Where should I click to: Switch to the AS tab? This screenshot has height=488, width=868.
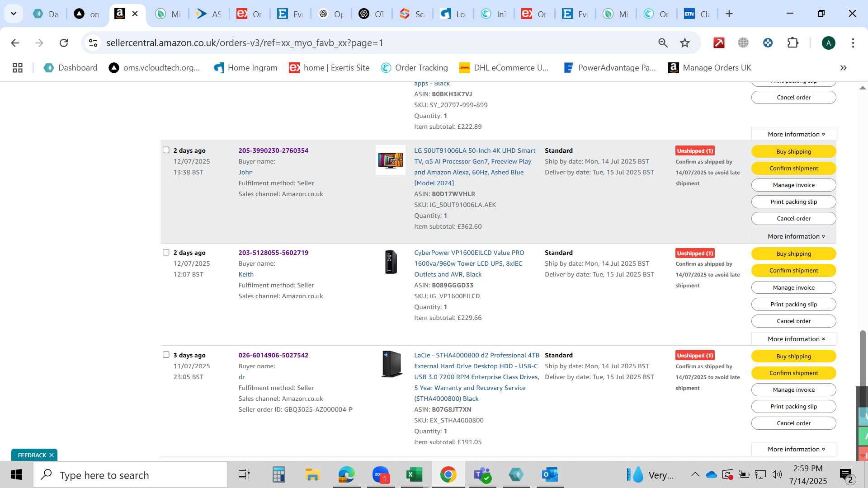point(208,14)
